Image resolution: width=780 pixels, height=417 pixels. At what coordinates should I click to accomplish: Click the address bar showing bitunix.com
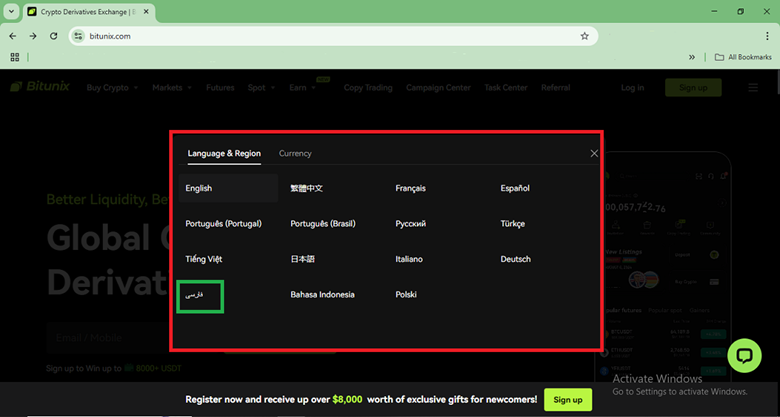click(330, 36)
